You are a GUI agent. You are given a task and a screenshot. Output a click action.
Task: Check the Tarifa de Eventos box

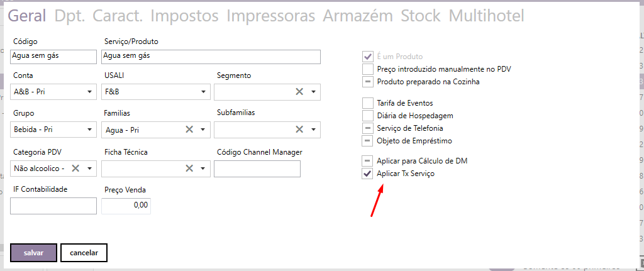click(368, 102)
